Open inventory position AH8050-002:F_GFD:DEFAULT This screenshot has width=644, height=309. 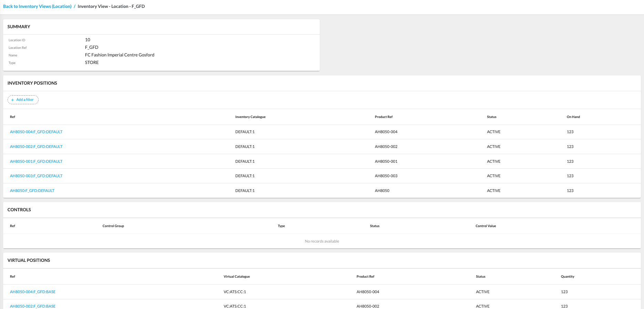(x=36, y=147)
